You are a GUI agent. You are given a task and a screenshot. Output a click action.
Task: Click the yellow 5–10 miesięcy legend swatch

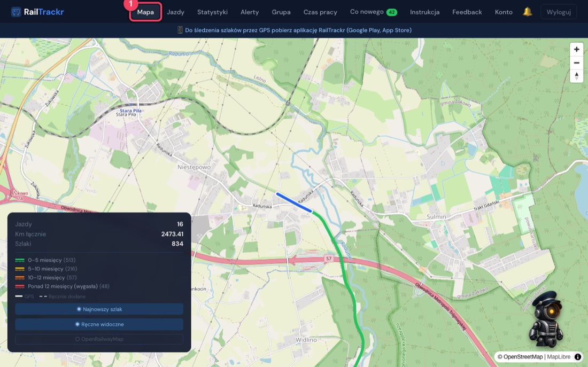[19, 269]
